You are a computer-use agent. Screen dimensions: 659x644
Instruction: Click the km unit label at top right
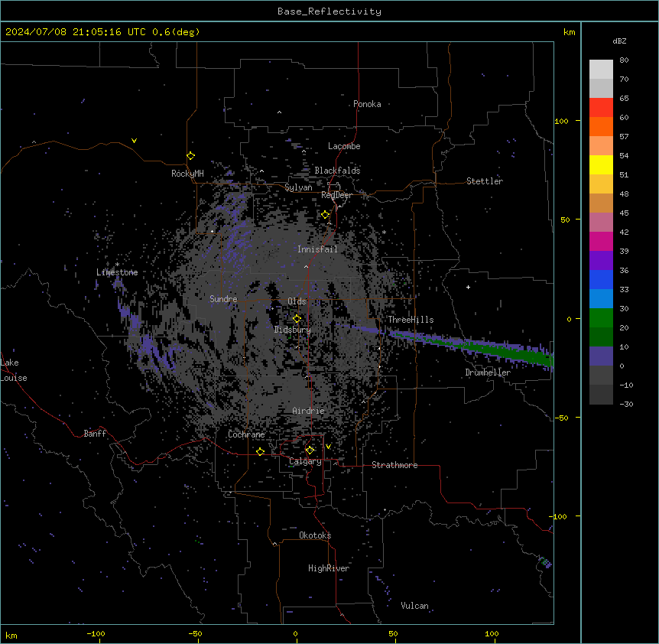[x=569, y=32]
